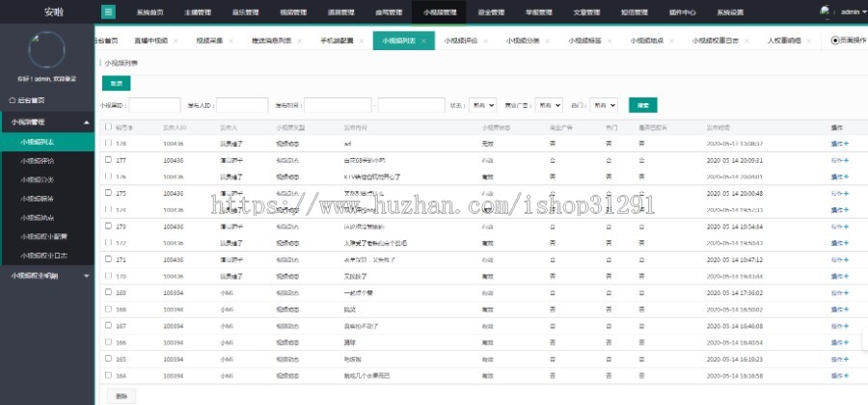Open the 音乐管理 top menu
This screenshot has height=405, width=868.
[245, 13]
